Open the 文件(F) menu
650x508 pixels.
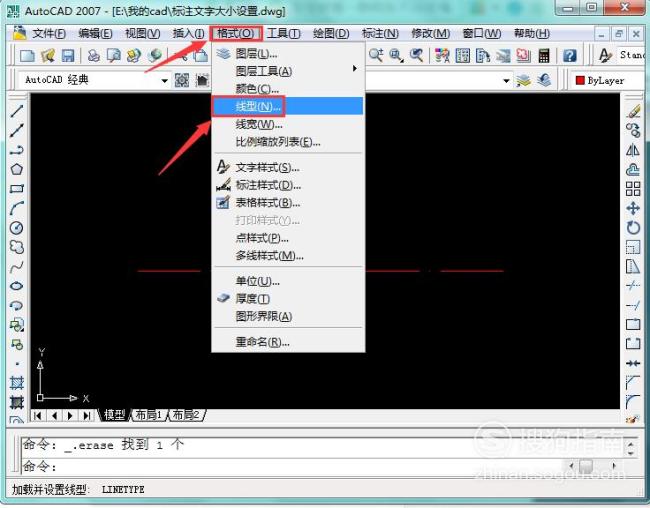pos(49,33)
